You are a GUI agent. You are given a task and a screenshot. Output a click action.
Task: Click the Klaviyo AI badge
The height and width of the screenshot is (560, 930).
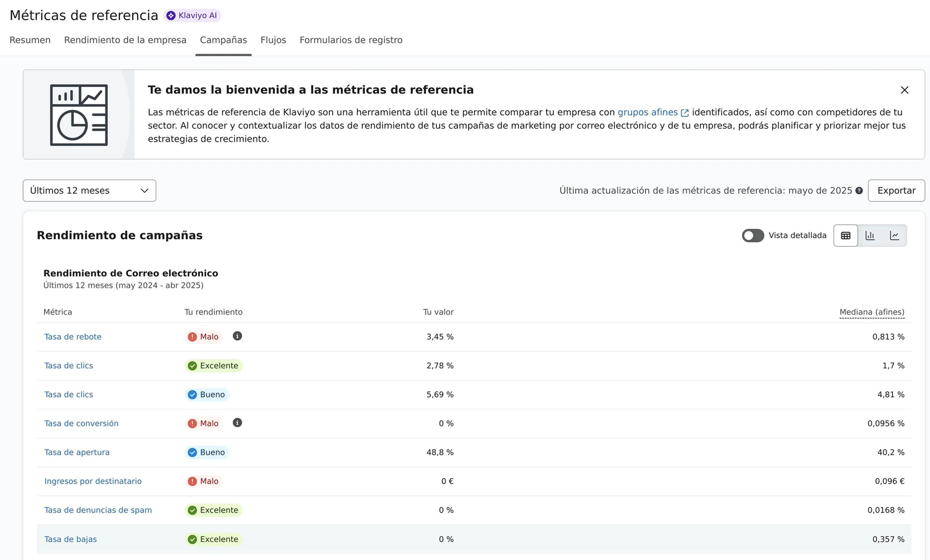pyautogui.click(x=192, y=15)
